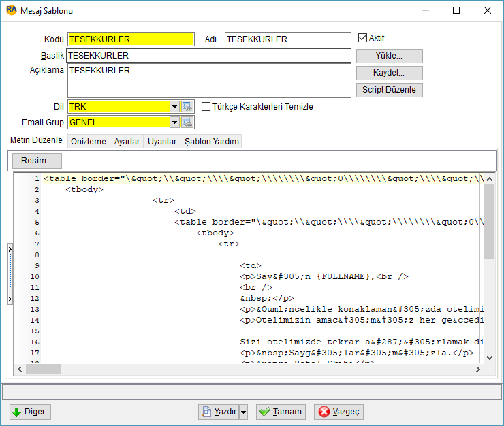504x426 pixels.
Task: Click the Yükle... button
Action: coord(390,56)
